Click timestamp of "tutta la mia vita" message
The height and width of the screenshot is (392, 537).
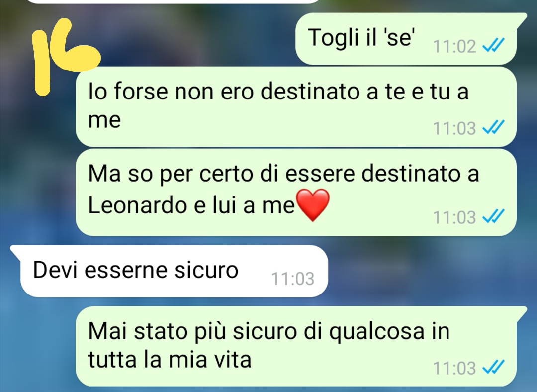tap(454, 368)
